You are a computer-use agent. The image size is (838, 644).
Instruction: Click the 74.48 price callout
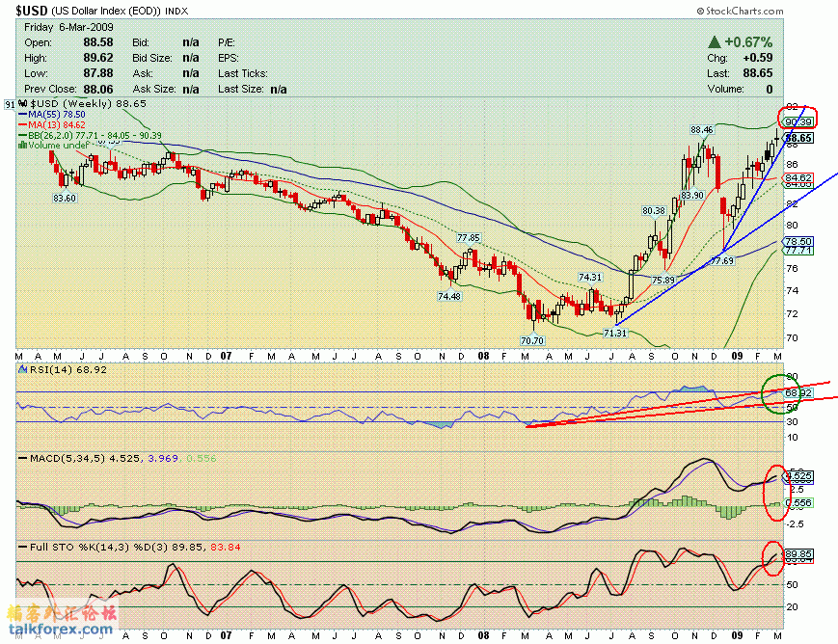pos(449,296)
